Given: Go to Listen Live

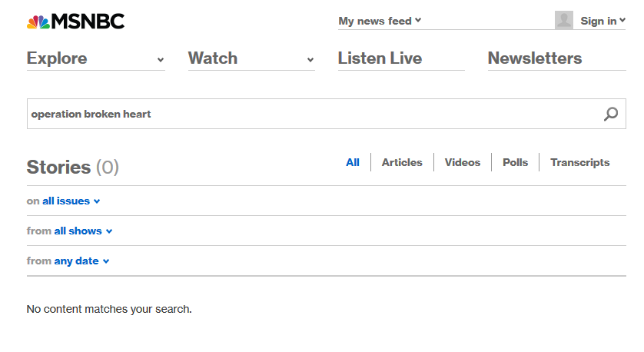Looking at the screenshot, I should (x=380, y=58).
